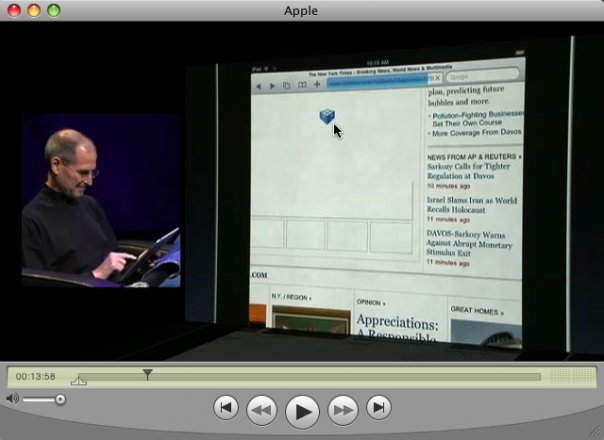Open DAVOS-Sarkozy Warns Against Abrupt Monetary headline
Viewport: 604px width, 440px height.
pyautogui.click(x=469, y=244)
